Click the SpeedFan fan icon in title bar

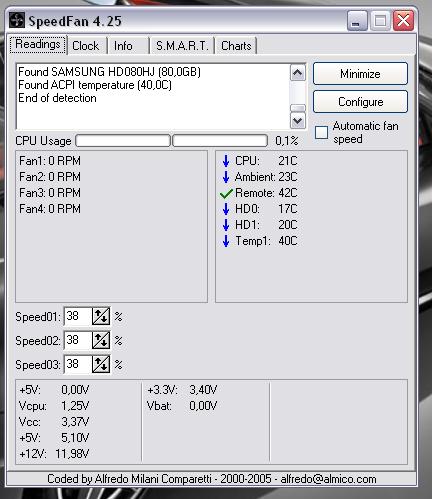pos(16,21)
